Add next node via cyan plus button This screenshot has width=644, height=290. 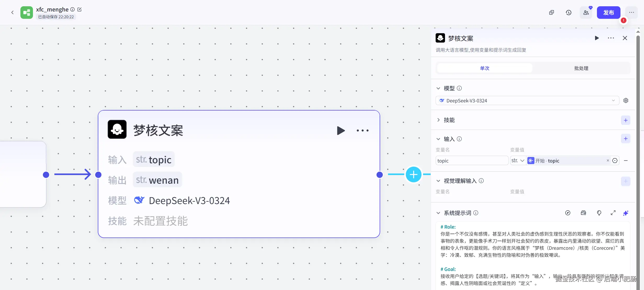tap(413, 175)
